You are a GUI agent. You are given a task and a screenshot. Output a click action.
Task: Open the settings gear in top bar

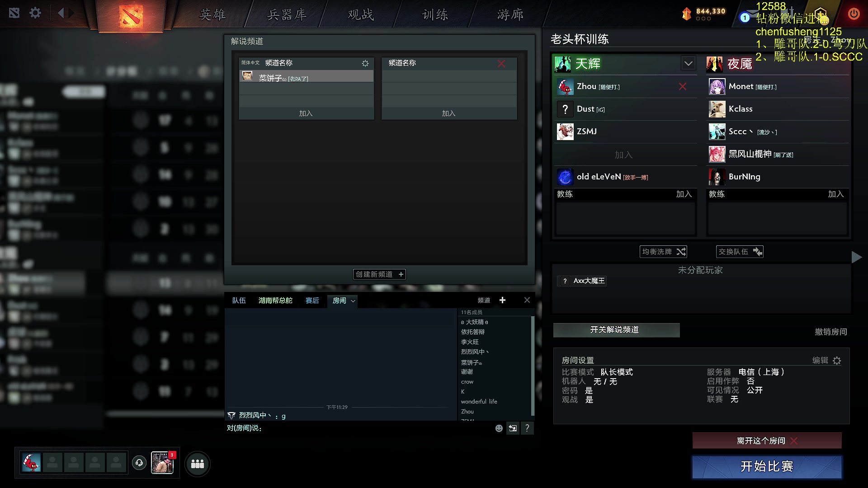35,13
